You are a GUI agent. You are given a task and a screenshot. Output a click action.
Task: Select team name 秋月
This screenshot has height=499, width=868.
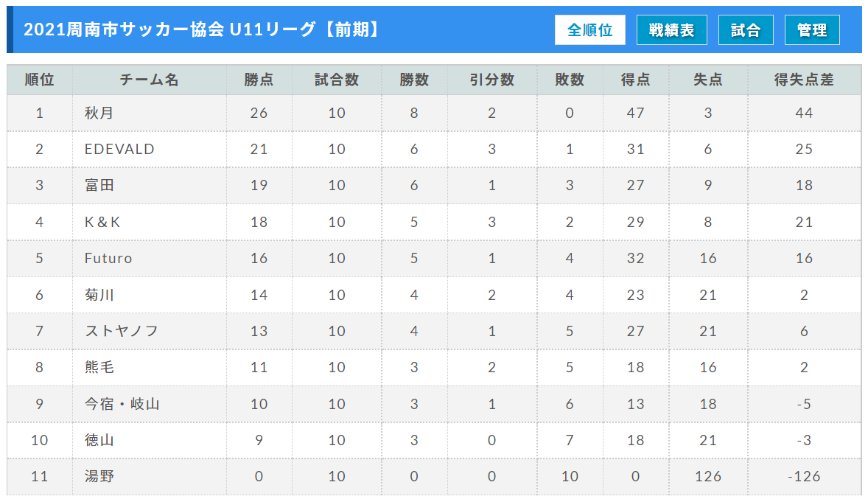(x=99, y=113)
